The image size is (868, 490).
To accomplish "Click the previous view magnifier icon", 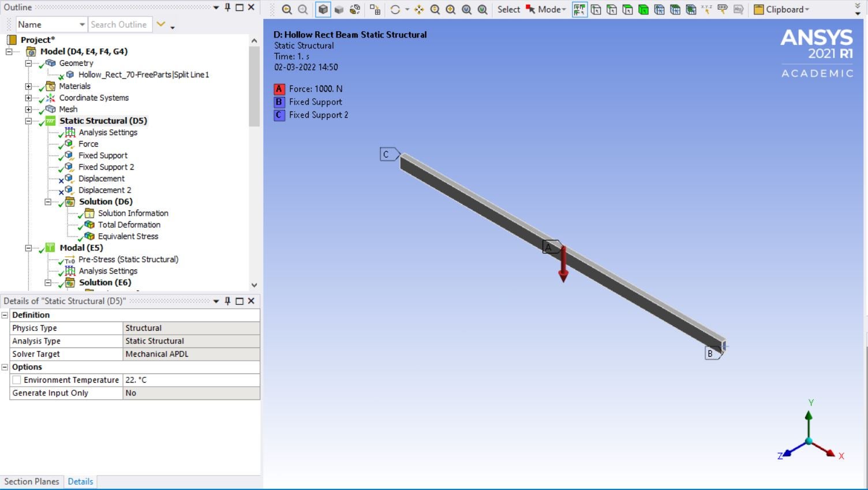I will 287,9.
